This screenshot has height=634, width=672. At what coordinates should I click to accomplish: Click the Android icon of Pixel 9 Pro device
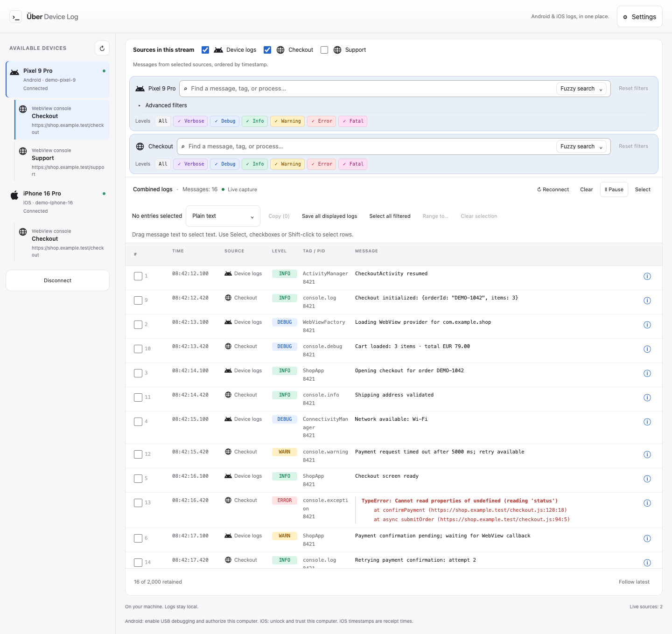(x=14, y=72)
